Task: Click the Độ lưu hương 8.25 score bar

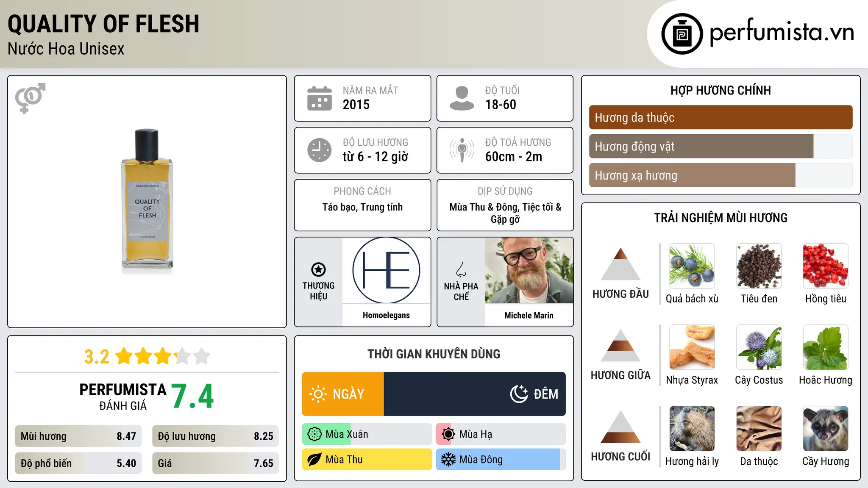Action: 216,436
